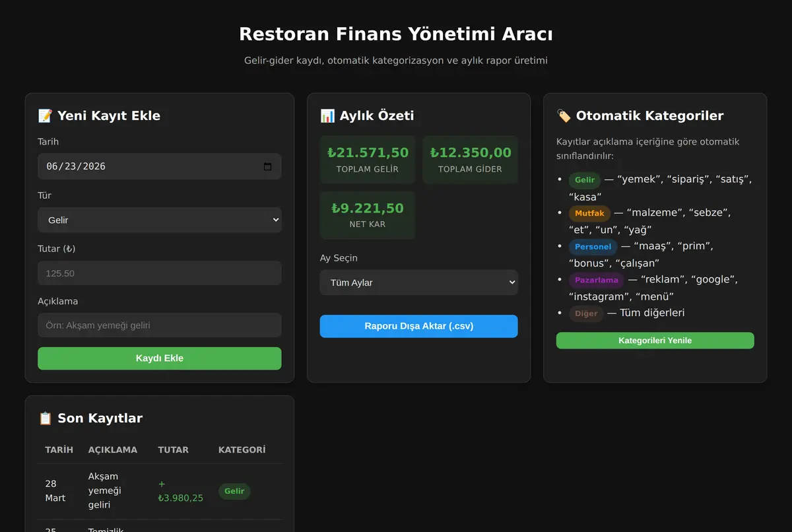The image size is (792, 532).
Task: Click the Gelir badge in 28 Mart row
Action: (x=234, y=491)
